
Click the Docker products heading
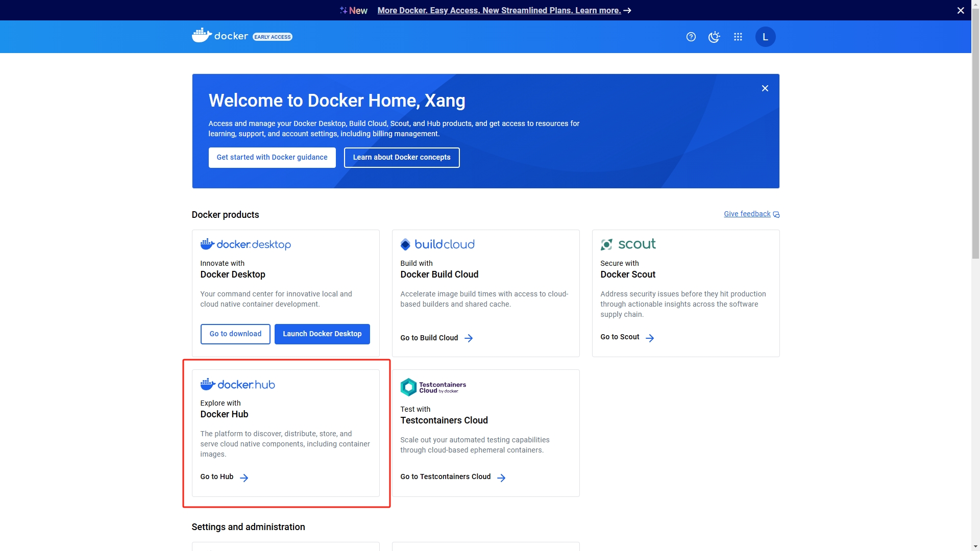pos(225,215)
